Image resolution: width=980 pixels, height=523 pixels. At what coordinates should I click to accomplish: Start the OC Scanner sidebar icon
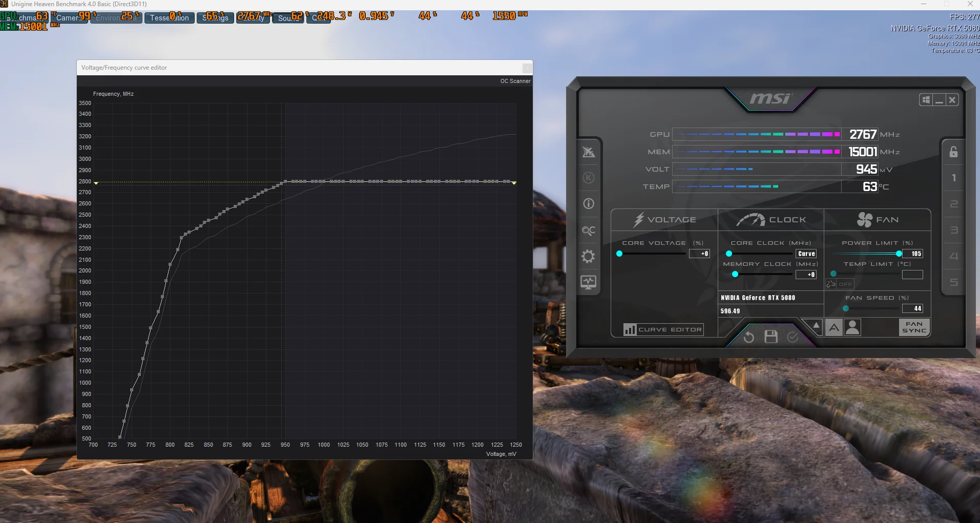pyautogui.click(x=589, y=231)
